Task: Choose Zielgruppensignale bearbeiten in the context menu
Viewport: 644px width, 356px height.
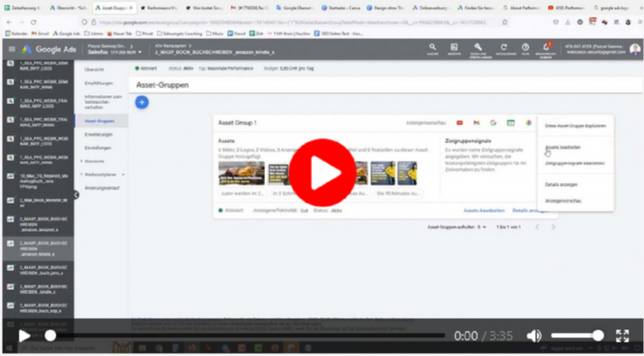Action: (x=575, y=164)
